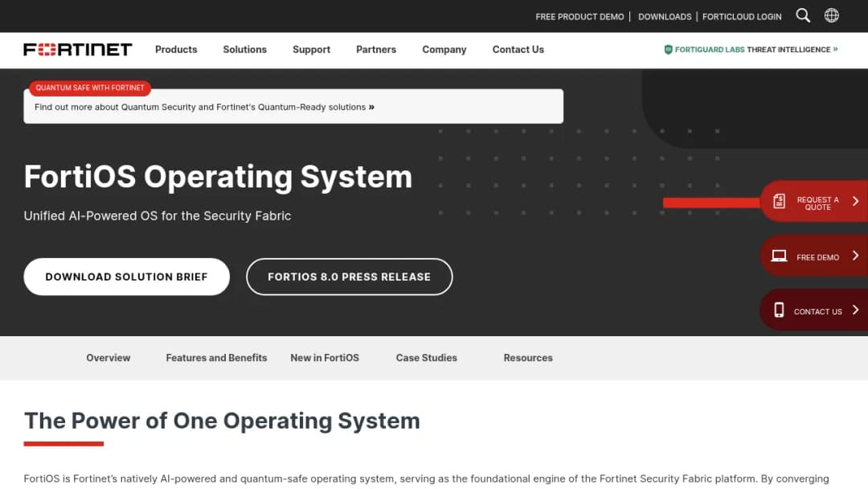The height and width of the screenshot is (489, 868).
Task: Open the Partners menu
Action: click(376, 49)
